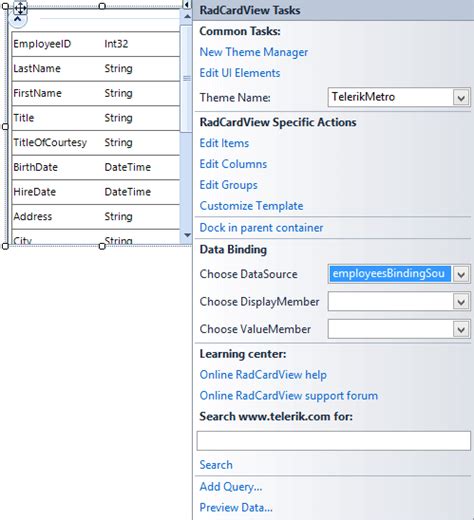Open the Choose DisplayMember dropdown
Viewport: 474px width, 520px height.
[461, 302]
